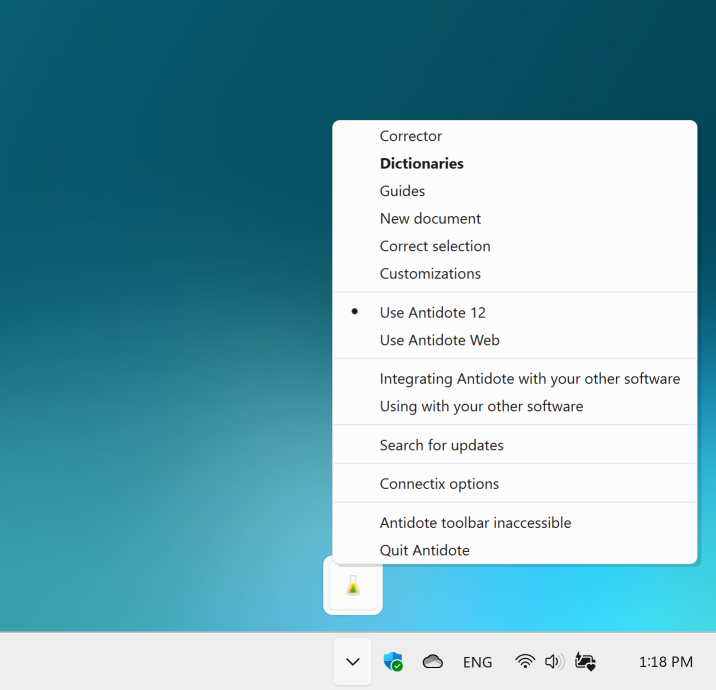Select Use Antidote 12 option
716x690 pixels.
point(432,312)
